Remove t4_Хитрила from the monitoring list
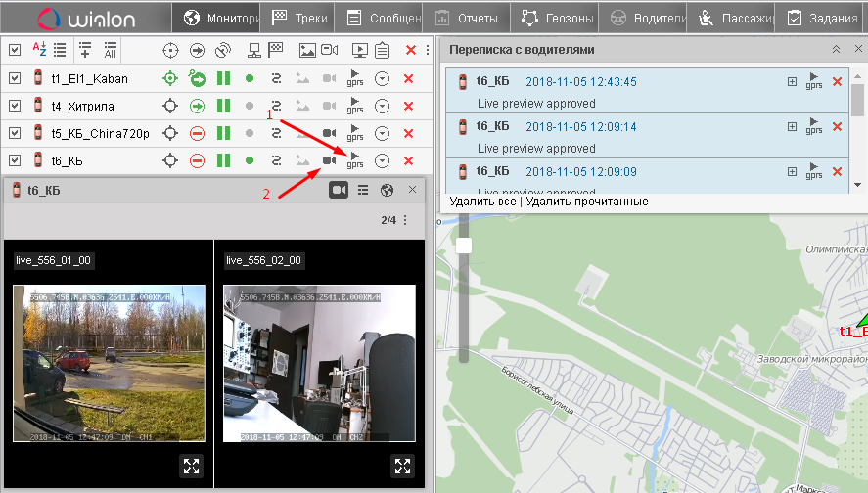This screenshot has height=493, width=868. [409, 106]
